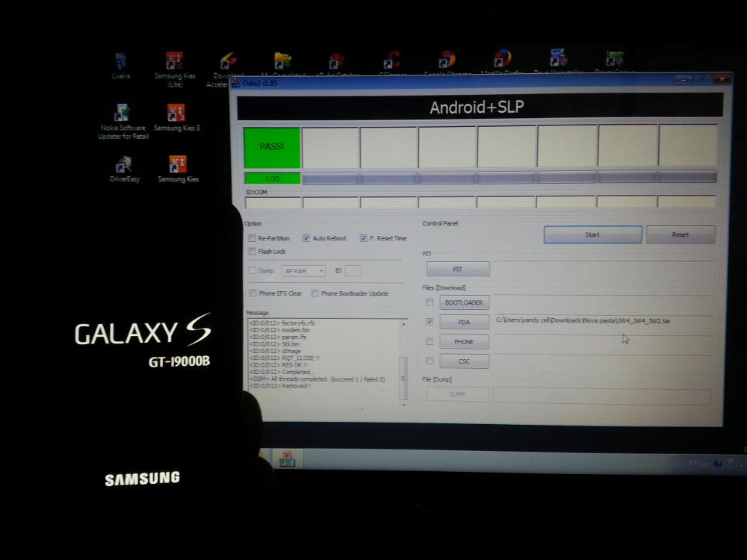Click the PDA file button
Image resolution: width=747 pixels, height=560 pixels.
pos(464,323)
